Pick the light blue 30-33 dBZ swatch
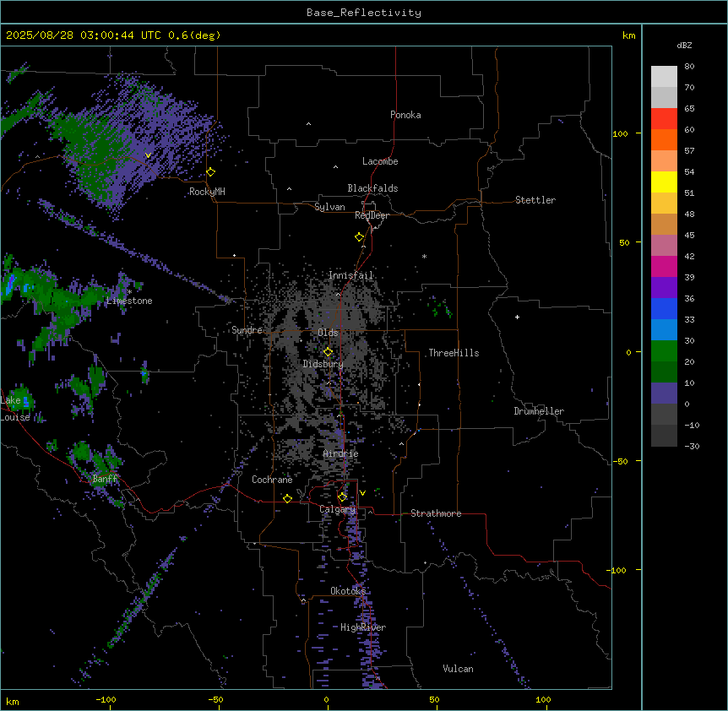 click(x=664, y=329)
